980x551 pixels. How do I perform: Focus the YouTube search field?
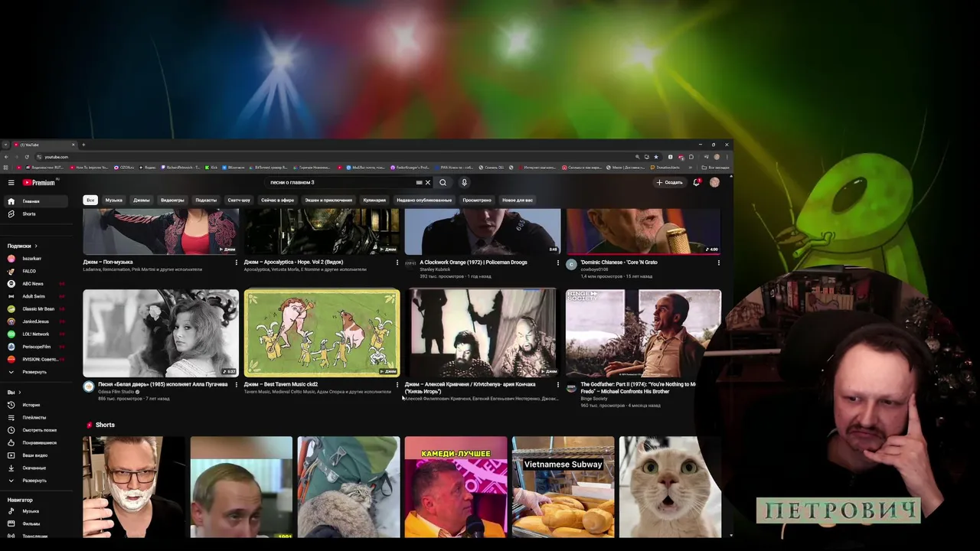(x=341, y=182)
